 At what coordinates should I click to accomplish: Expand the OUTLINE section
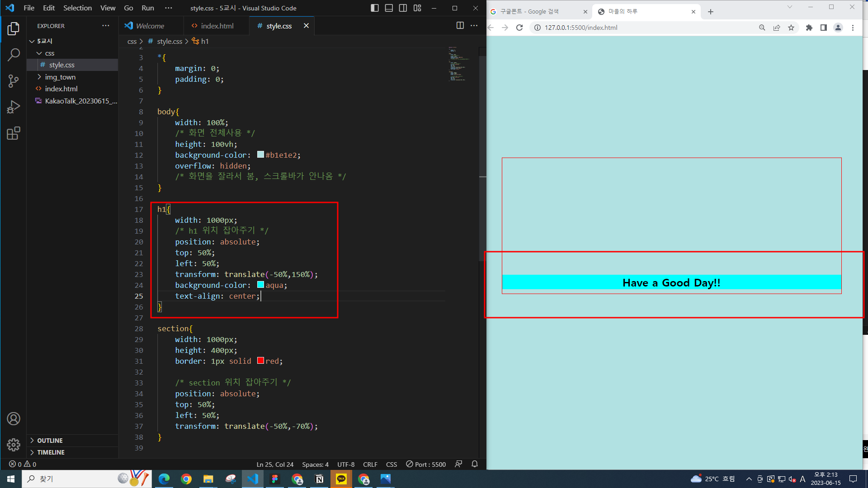[x=50, y=441]
